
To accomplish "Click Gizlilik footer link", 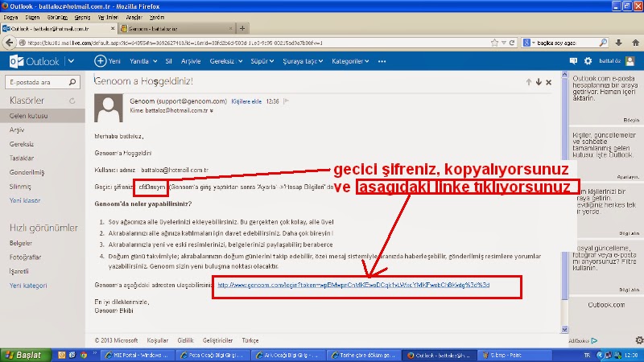I will [185, 340].
